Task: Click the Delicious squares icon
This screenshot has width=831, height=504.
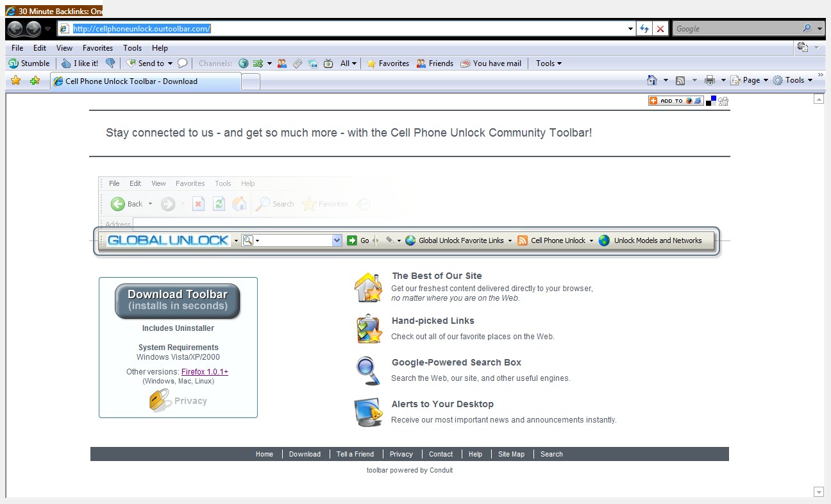Action: click(x=711, y=101)
